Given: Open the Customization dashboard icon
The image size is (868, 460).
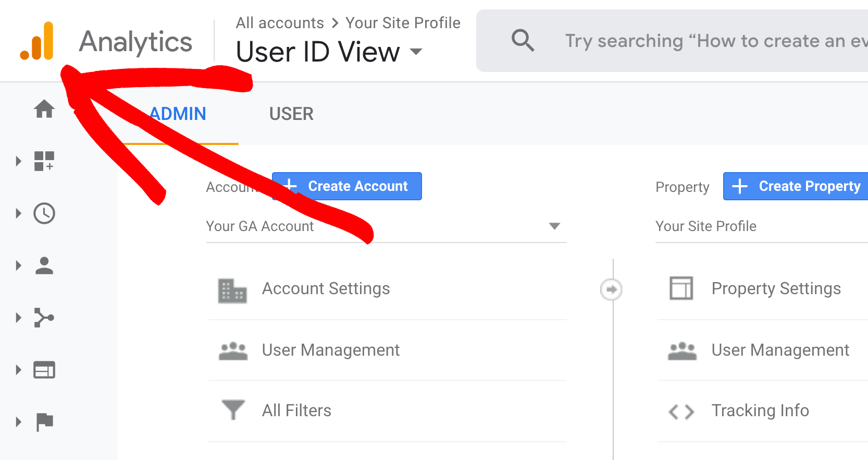Looking at the screenshot, I should [x=44, y=161].
